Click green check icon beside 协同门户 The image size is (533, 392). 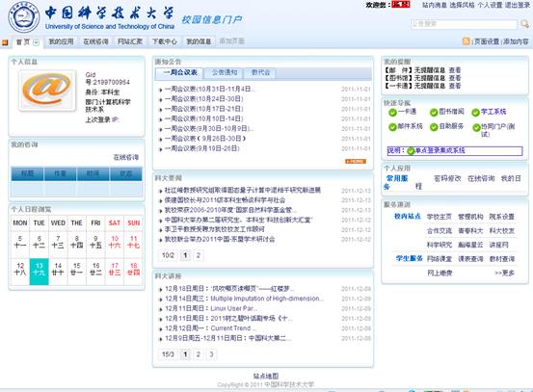click(476, 127)
